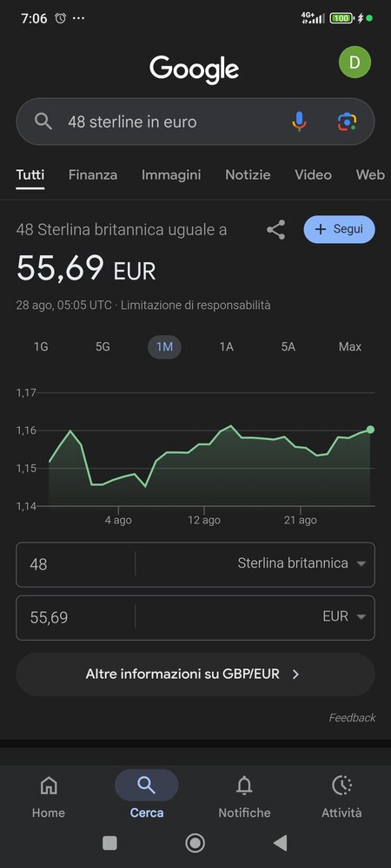Open the account avatar D
391x868 pixels.
[355, 62]
